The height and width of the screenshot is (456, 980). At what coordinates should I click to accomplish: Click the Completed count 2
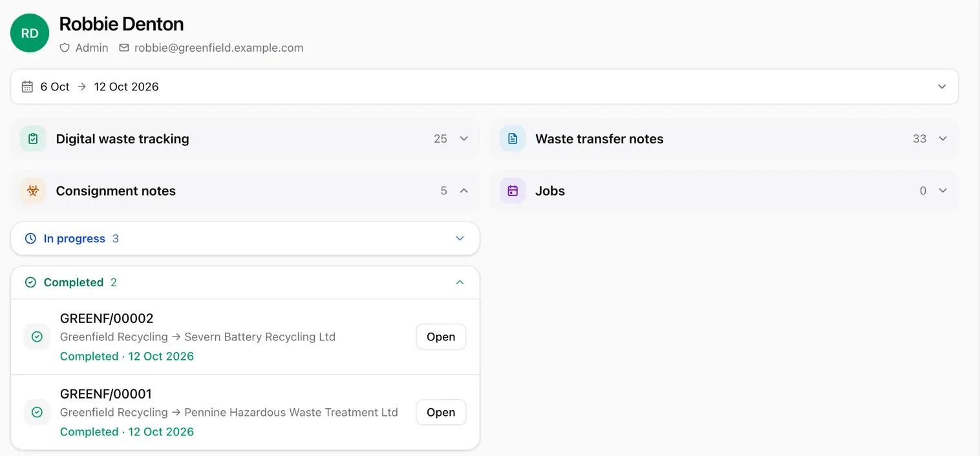[x=114, y=282]
